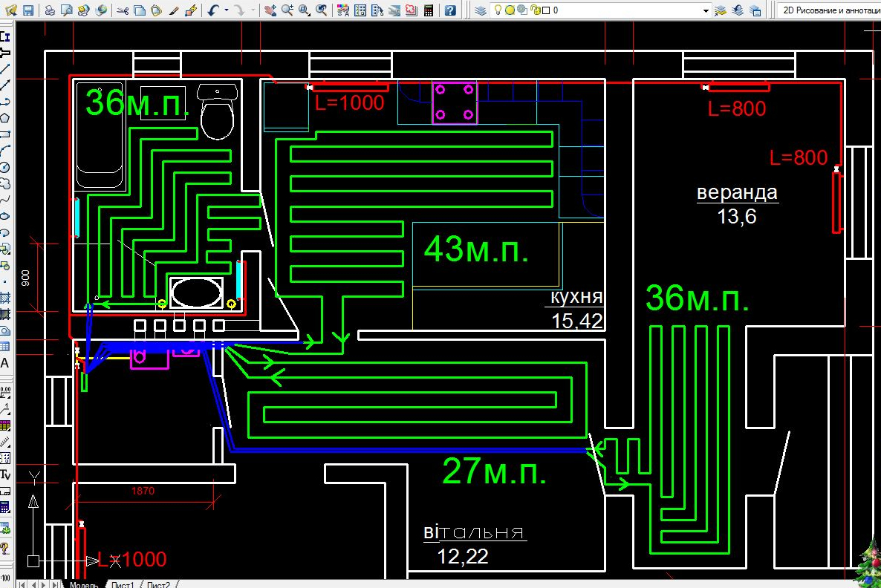Click the layer 0 color swatch square
This screenshot has height=588, width=881.
(545, 10)
